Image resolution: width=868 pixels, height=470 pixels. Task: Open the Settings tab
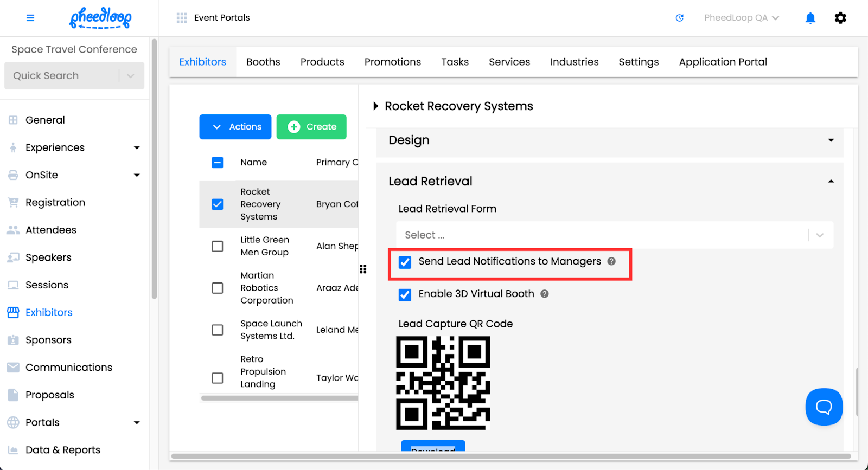639,62
